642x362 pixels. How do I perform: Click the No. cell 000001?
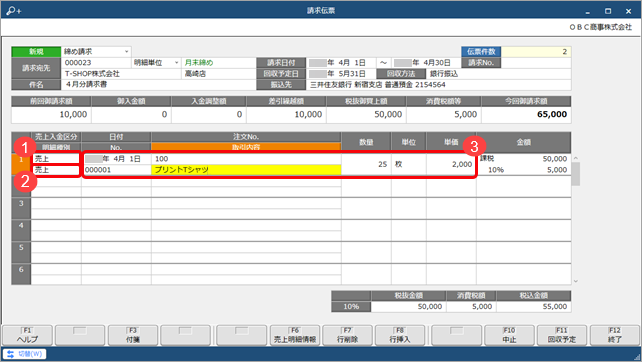(116, 170)
